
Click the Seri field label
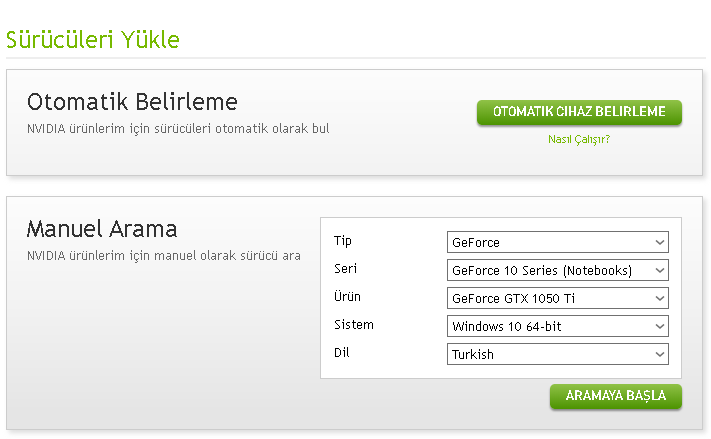(x=345, y=269)
